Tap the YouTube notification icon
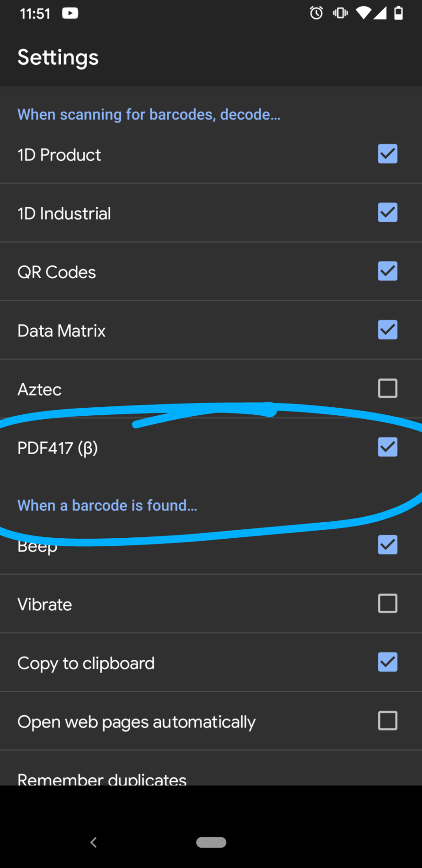This screenshot has width=422, height=868. [70, 13]
